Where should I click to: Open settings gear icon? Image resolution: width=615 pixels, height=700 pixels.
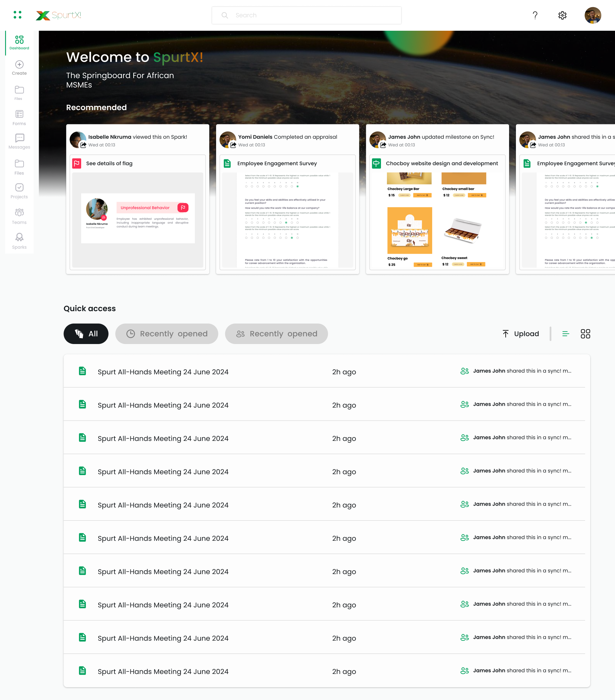pyautogui.click(x=562, y=15)
